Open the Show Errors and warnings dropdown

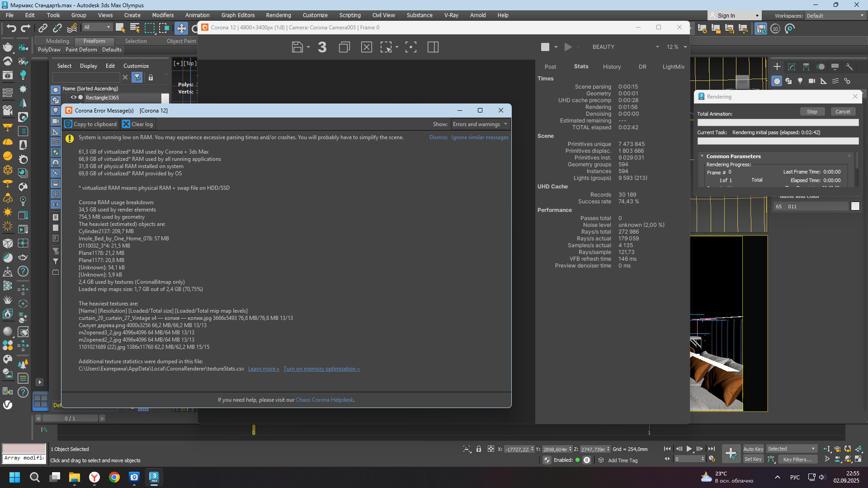tap(480, 124)
